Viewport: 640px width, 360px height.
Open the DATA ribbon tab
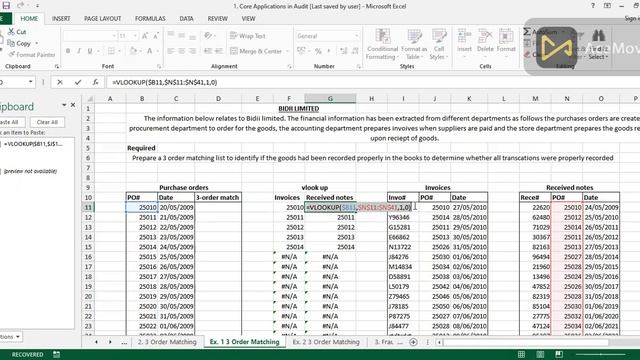[x=186, y=19]
